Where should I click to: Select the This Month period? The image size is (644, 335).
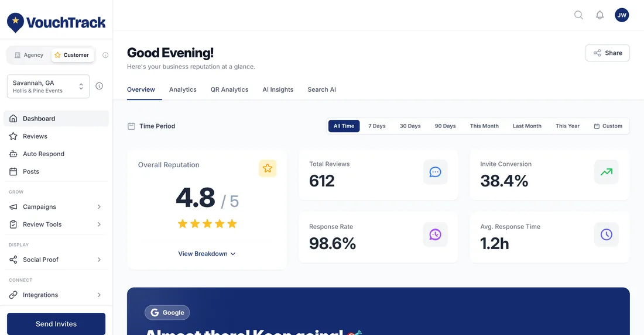coord(484,126)
